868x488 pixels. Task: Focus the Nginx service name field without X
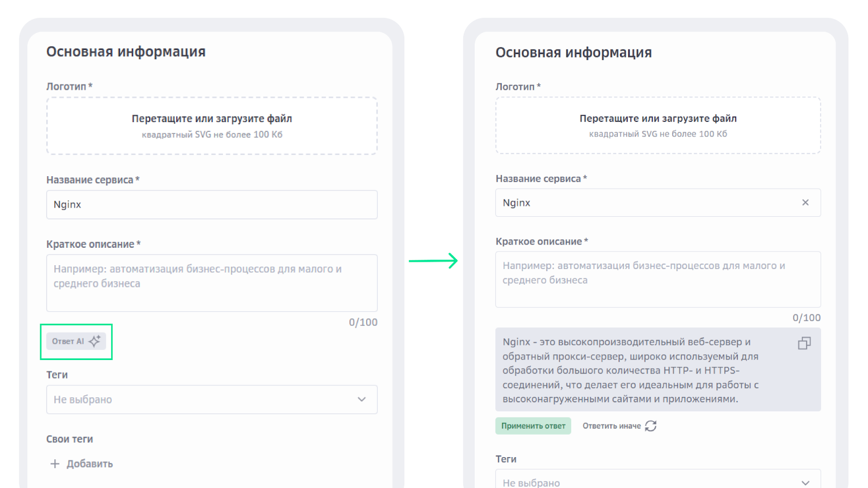pyautogui.click(x=212, y=204)
